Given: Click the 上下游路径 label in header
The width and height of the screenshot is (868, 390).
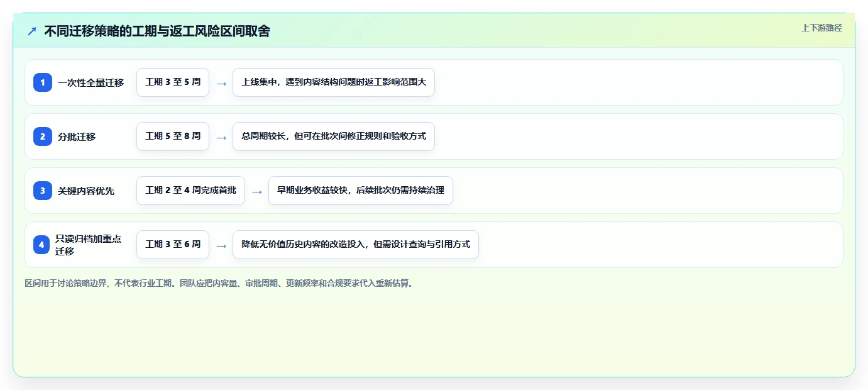Looking at the screenshot, I should [x=821, y=28].
